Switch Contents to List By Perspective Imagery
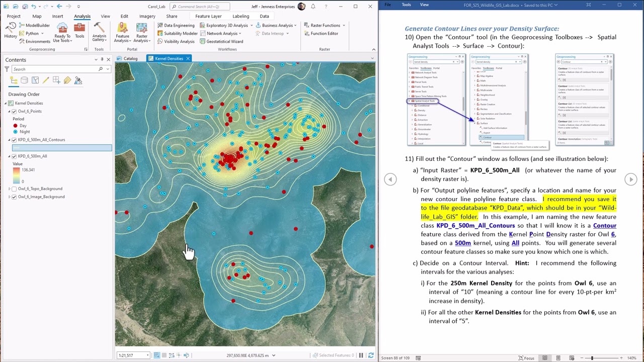This screenshot has width=644, height=362. [x=78, y=80]
